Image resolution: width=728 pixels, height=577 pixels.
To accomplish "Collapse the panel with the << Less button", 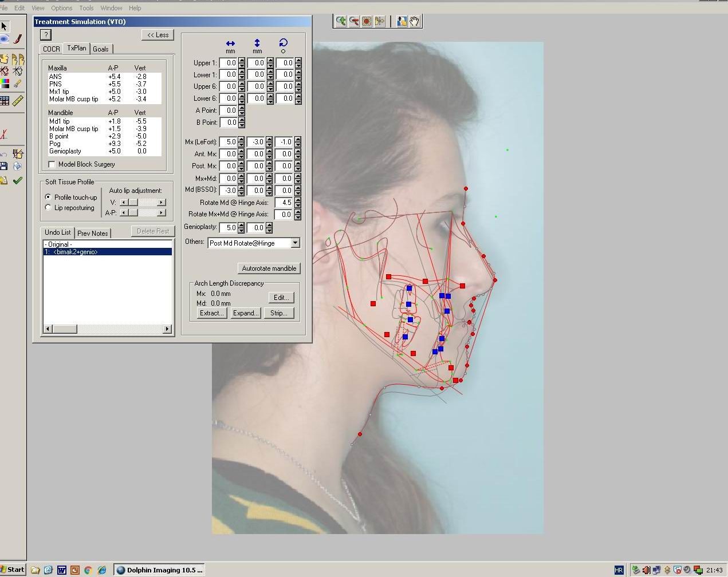I will (x=158, y=35).
